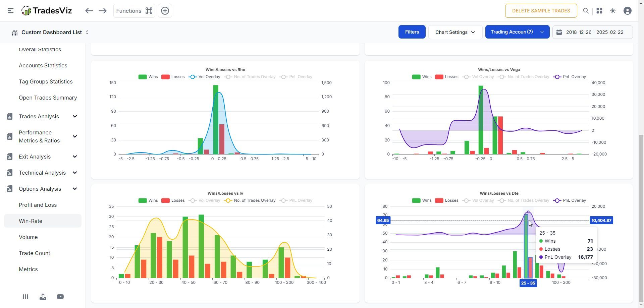Open the user profile icon
The width and height of the screenshot is (644, 308).
pos(628,11)
